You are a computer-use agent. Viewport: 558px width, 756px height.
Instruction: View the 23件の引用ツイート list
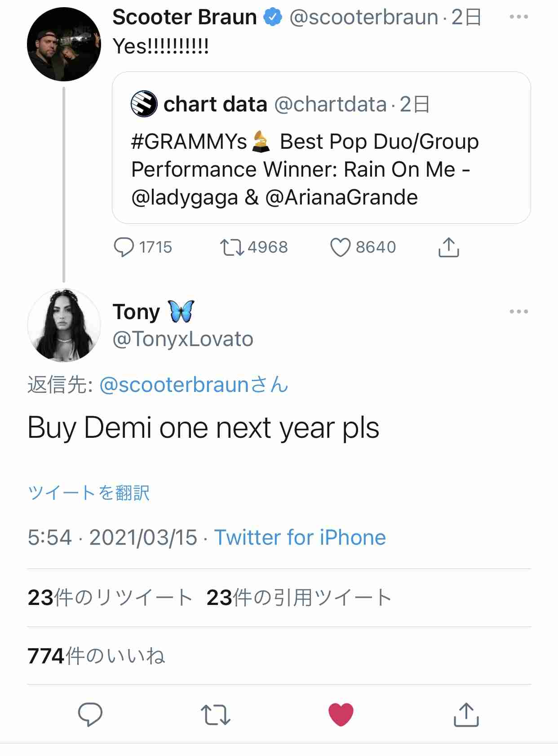pos(299,598)
